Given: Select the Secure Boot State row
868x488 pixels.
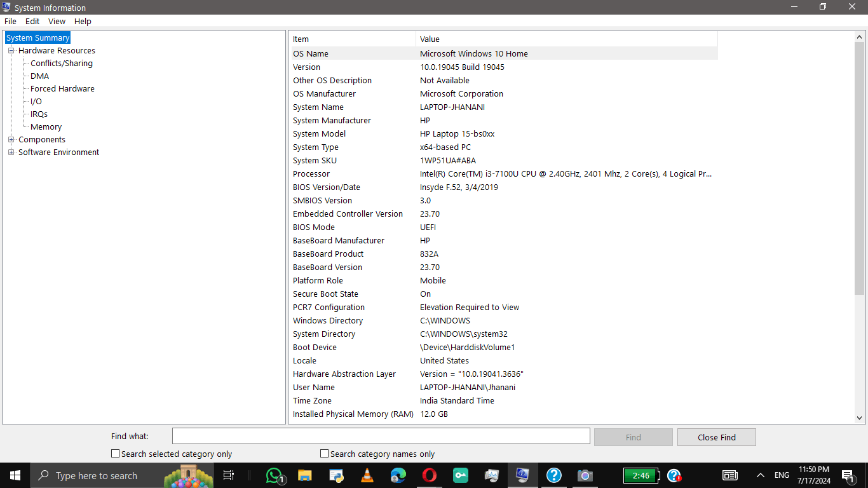Looking at the screenshot, I should click(x=505, y=294).
